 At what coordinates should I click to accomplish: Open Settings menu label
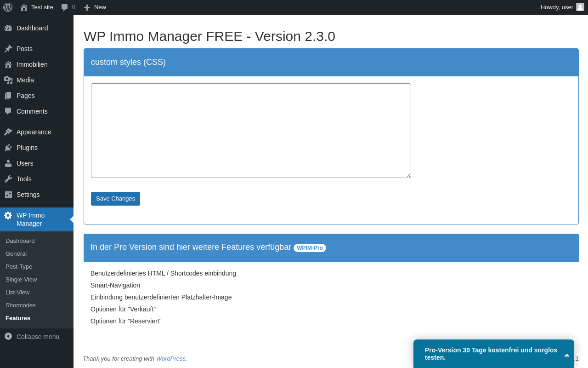(28, 195)
